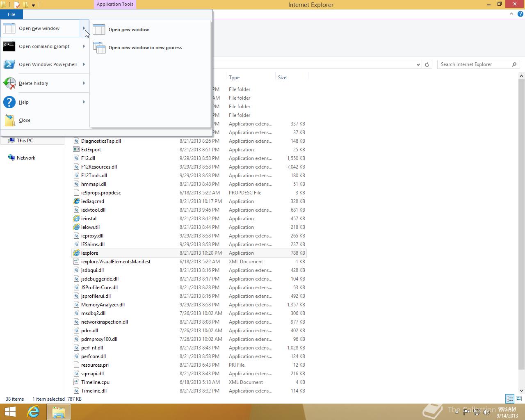Click PowerShell icon in File menu
525x420 pixels.
click(9, 64)
